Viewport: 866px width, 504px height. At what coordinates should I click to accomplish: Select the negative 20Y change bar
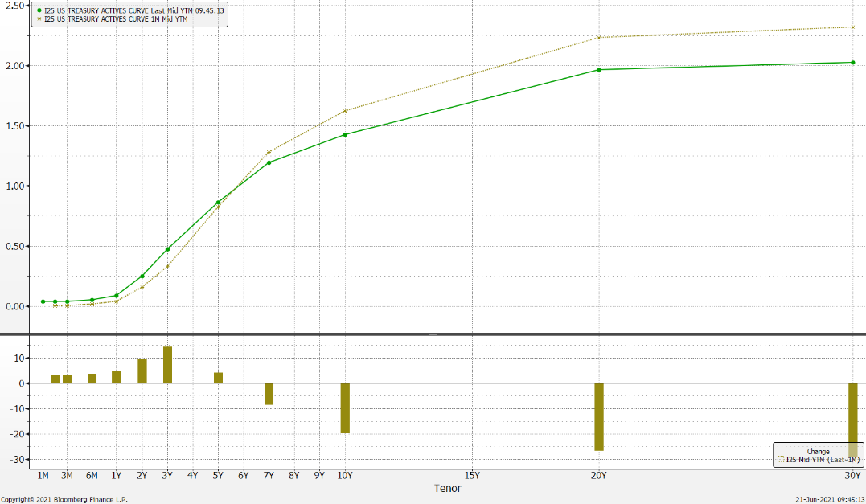pos(599,416)
